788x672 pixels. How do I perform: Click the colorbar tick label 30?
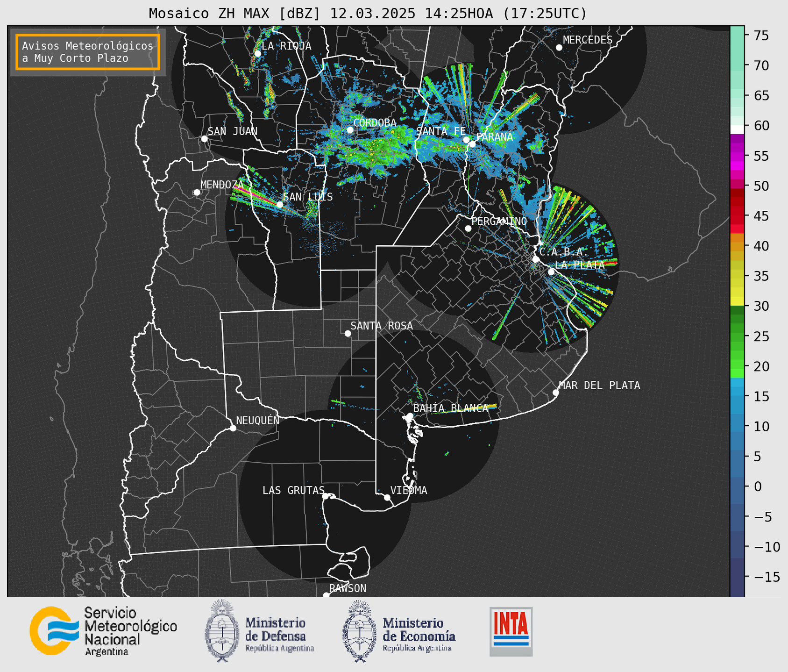762,306
